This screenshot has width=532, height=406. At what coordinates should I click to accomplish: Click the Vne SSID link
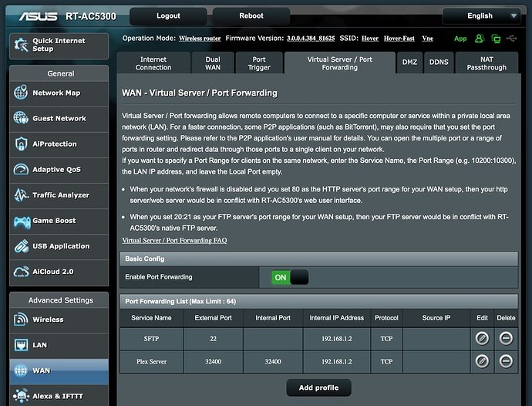click(427, 39)
